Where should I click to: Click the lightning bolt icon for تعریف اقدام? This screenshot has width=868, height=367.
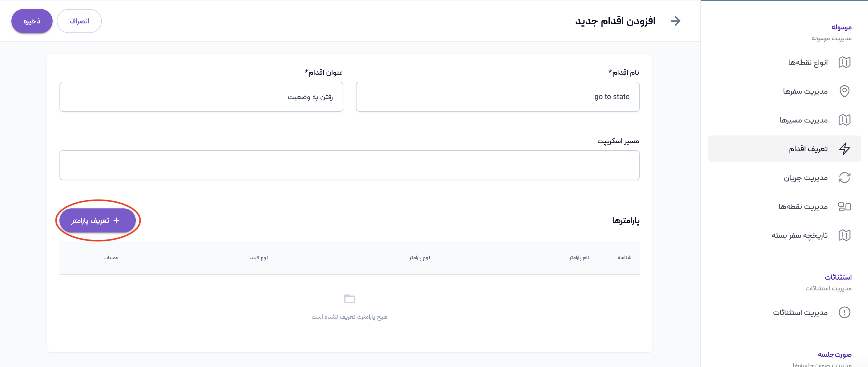[844, 149]
